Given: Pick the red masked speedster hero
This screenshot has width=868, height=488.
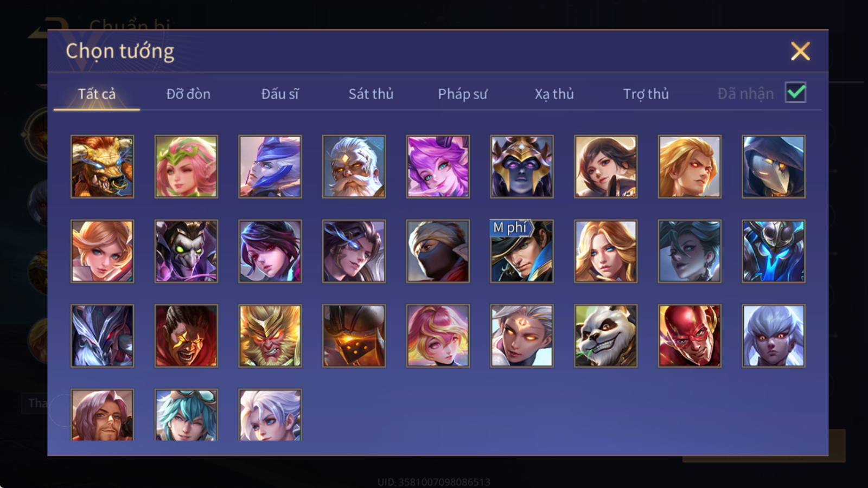Looking at the screenshot, I should (690, 336).
